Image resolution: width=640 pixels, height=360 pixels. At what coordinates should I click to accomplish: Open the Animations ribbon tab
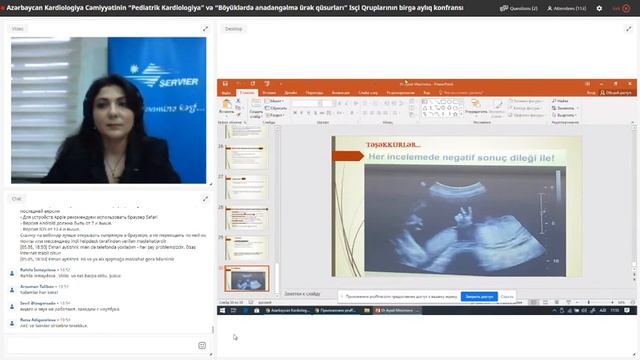click(340, 93)
